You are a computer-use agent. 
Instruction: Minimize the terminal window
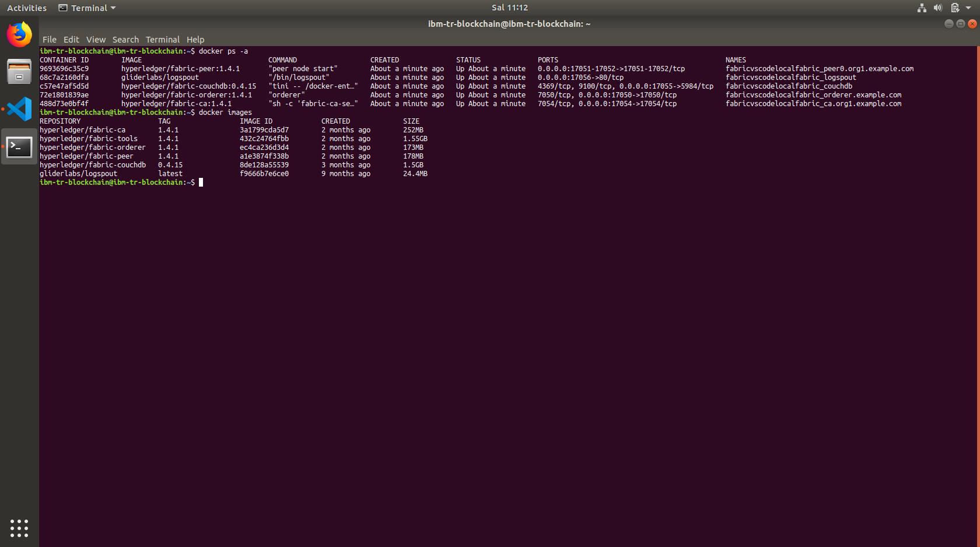(949, 24)
